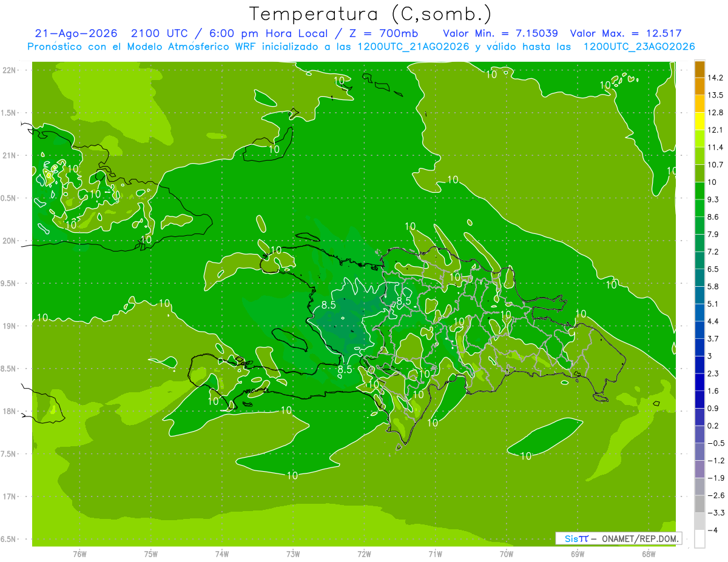Image resolution: width=728 pixels, height=562 pixels.
Task: Click the orange legend swatch above 14.2
Action: click(x=699, y=69)
